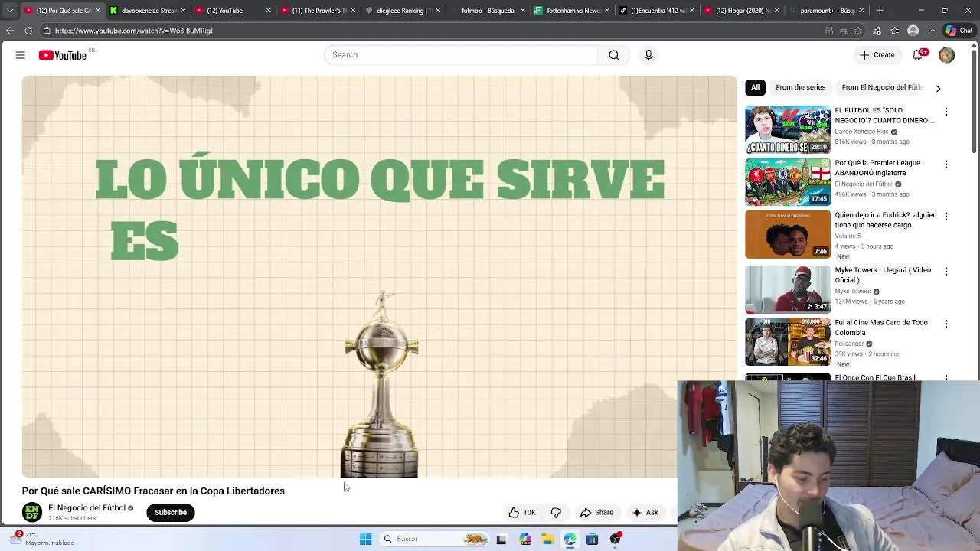Reload the page with refresh icon
The width and height of the screenshot is (980, 551).
28,31
